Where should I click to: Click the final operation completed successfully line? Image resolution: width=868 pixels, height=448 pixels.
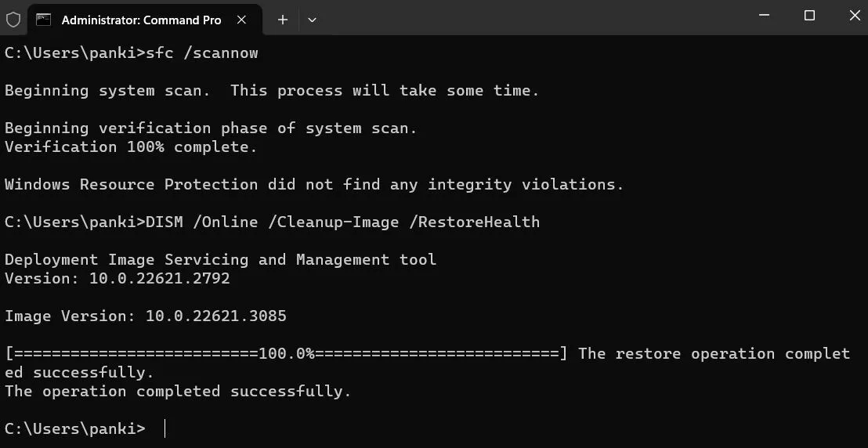tap(178, 391)
